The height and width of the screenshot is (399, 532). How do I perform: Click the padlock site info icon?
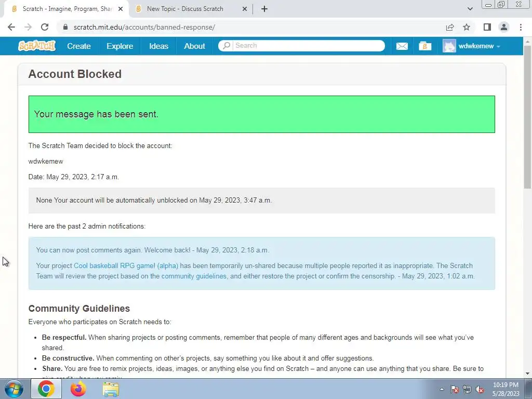coord(65,27)
